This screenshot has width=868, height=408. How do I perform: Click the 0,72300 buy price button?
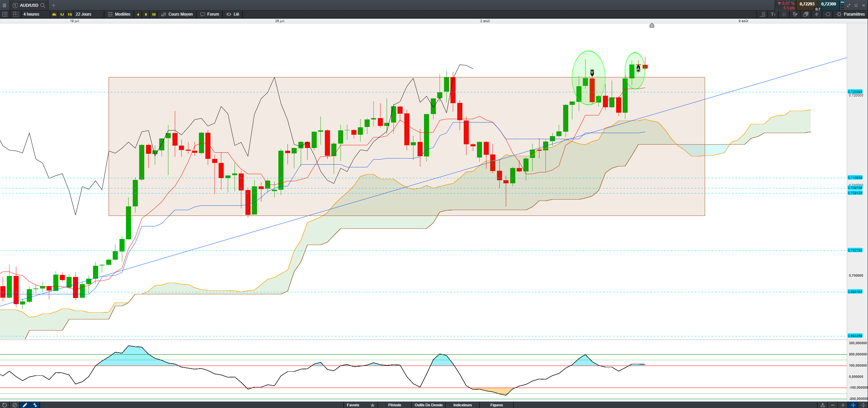point(829,4)
